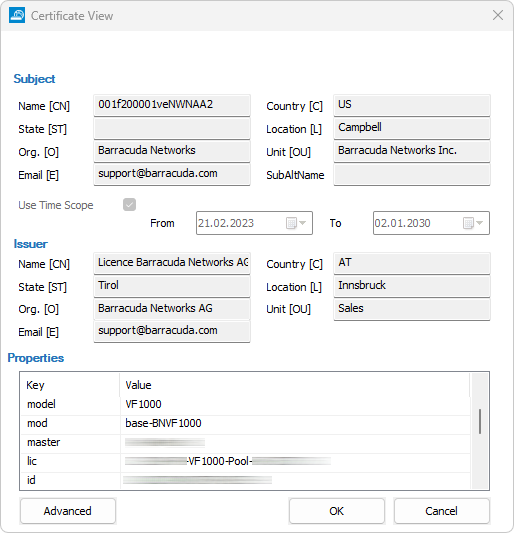Select the Subject Country field showing US
The image size is (514, 533).
tap(412, 105)
